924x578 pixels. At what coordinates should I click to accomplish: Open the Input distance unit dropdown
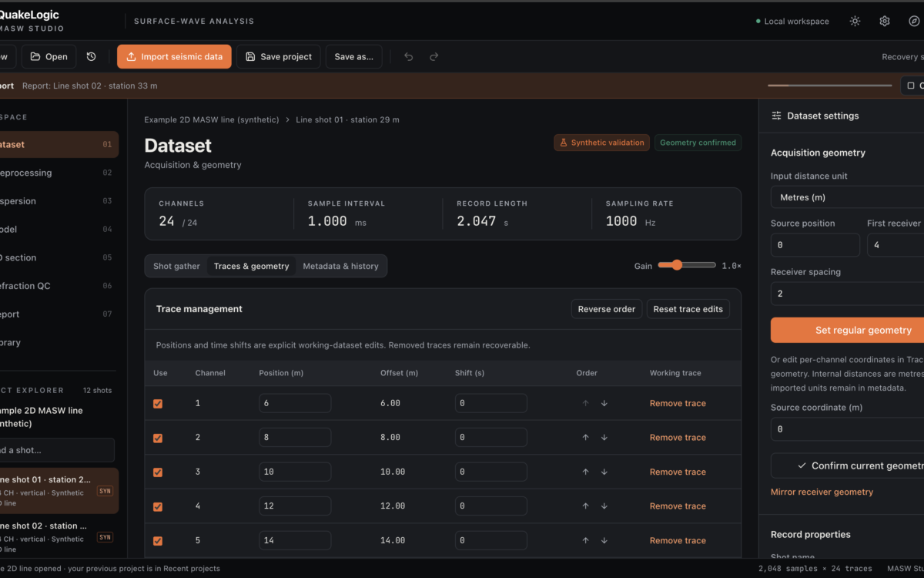pyautogui.click(x=847, y=197)
